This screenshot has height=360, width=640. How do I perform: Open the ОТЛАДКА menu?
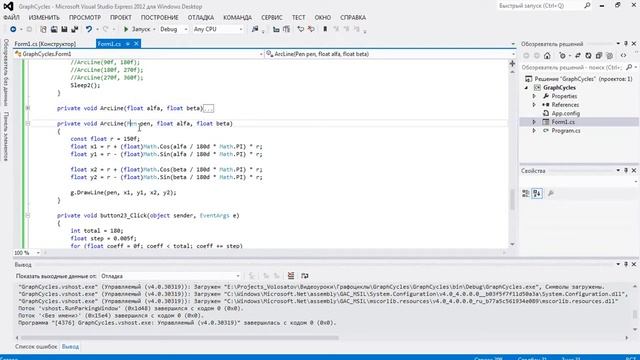(x=201, y=18)
